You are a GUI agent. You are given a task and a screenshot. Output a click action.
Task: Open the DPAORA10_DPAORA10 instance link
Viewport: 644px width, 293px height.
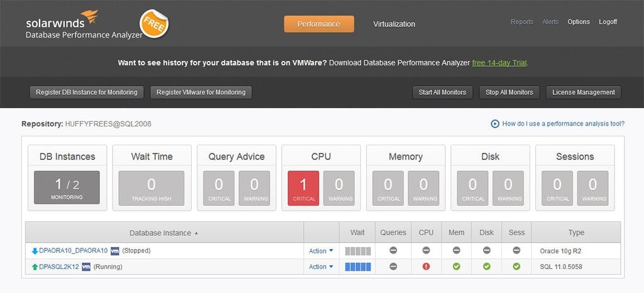point(74,251)
